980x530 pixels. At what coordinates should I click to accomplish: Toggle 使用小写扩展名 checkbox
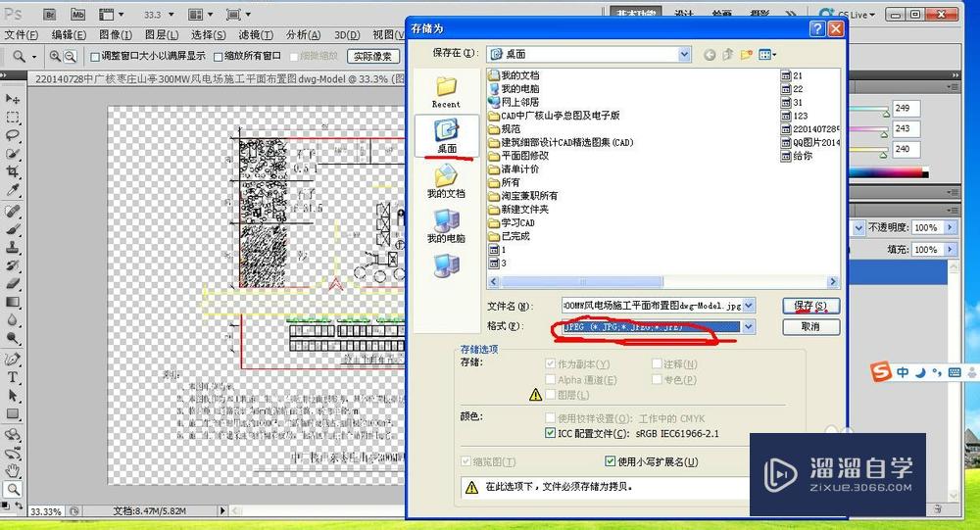point(610,461)
